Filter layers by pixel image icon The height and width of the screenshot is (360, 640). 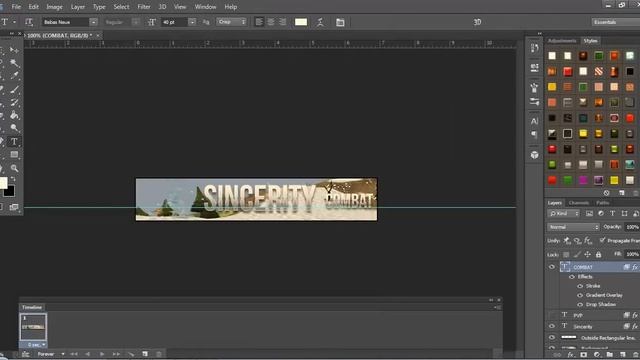point(589,213)
